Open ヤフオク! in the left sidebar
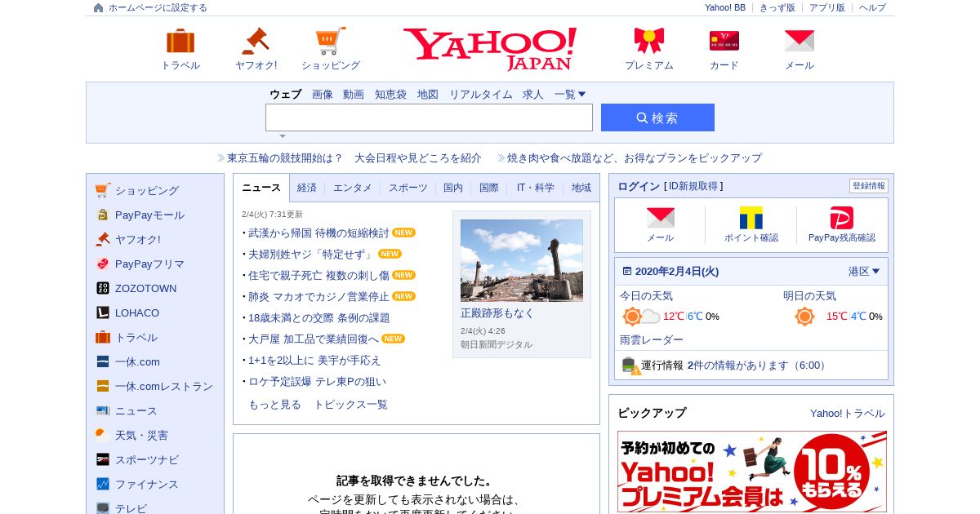 click(x=138, y=239)
